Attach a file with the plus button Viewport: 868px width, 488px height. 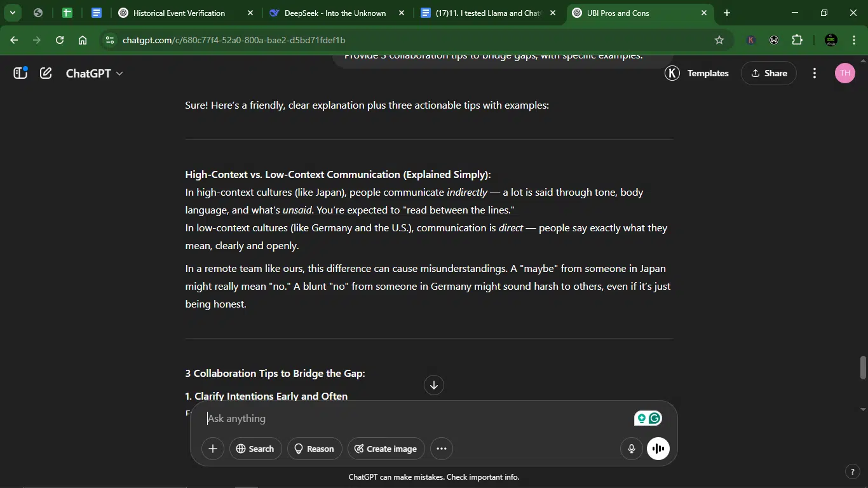[213, 449]
